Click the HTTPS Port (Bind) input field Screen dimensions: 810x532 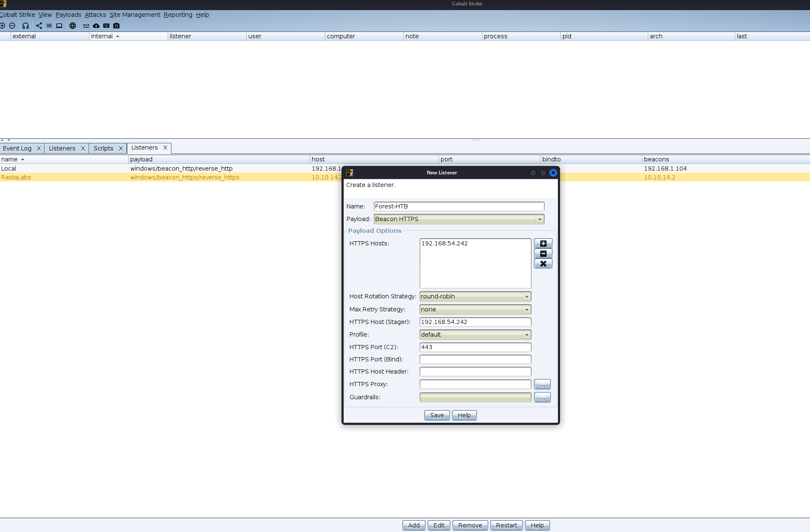(x=475, y=360)
